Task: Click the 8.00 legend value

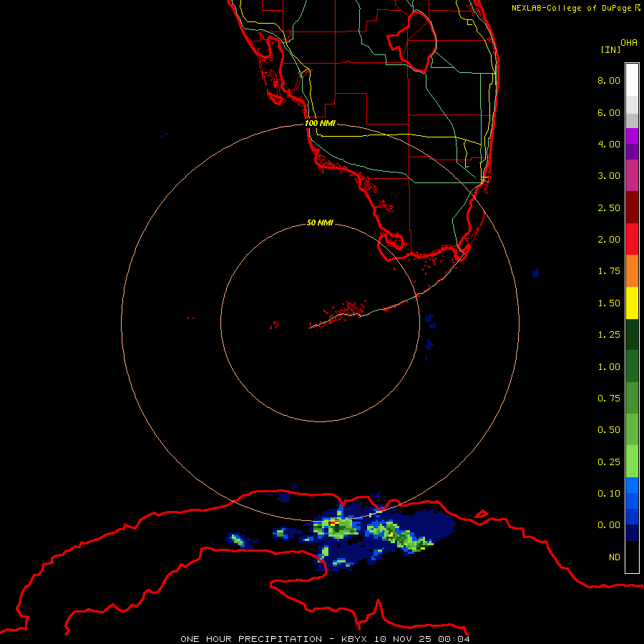Action: pos(609,80)
